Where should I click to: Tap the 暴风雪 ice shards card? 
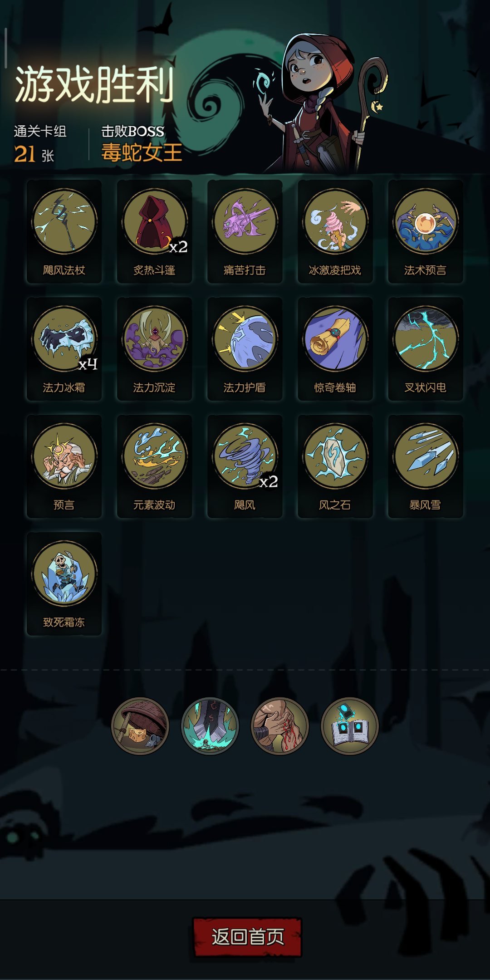[425, 466]
